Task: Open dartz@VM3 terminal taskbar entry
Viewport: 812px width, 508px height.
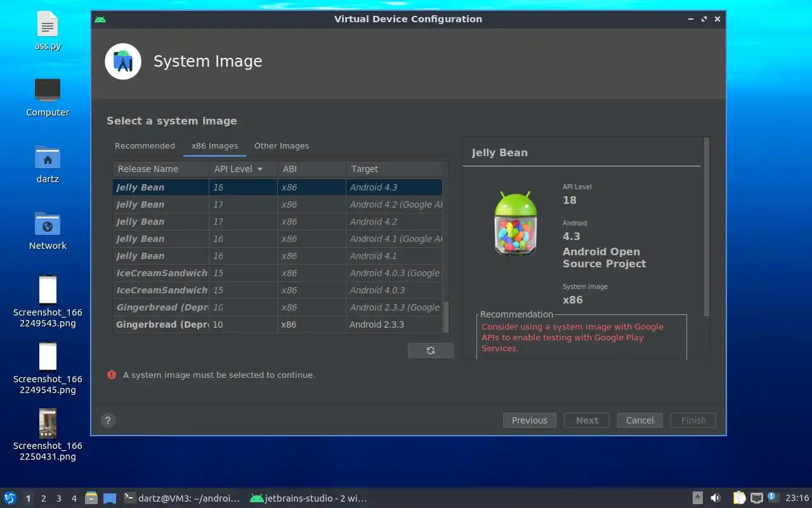Action: click(182, 498)
